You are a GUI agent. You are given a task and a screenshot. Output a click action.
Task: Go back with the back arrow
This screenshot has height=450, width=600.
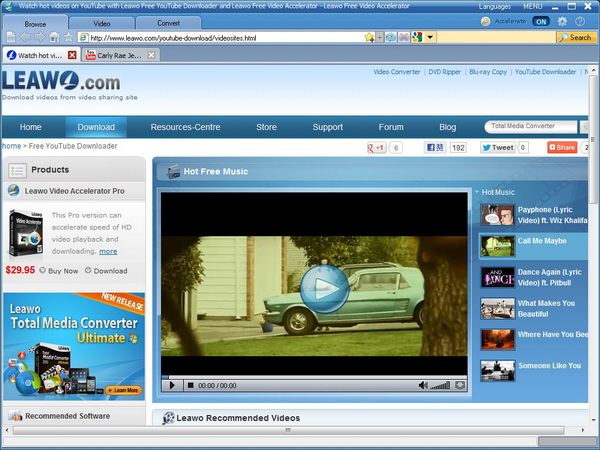coord(25,37)
